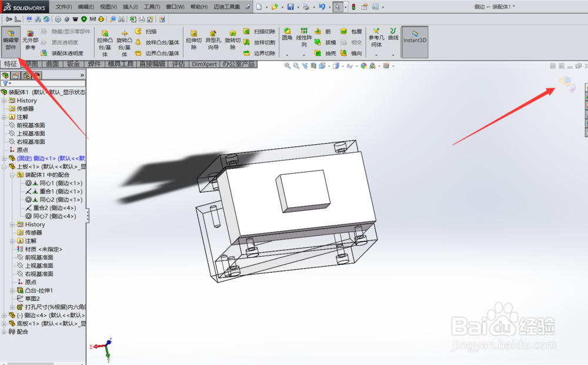The image size is (588, 365).
Task: Activate the 线性阵列 (Linear Pattern) tool
Action: (303, 31)
